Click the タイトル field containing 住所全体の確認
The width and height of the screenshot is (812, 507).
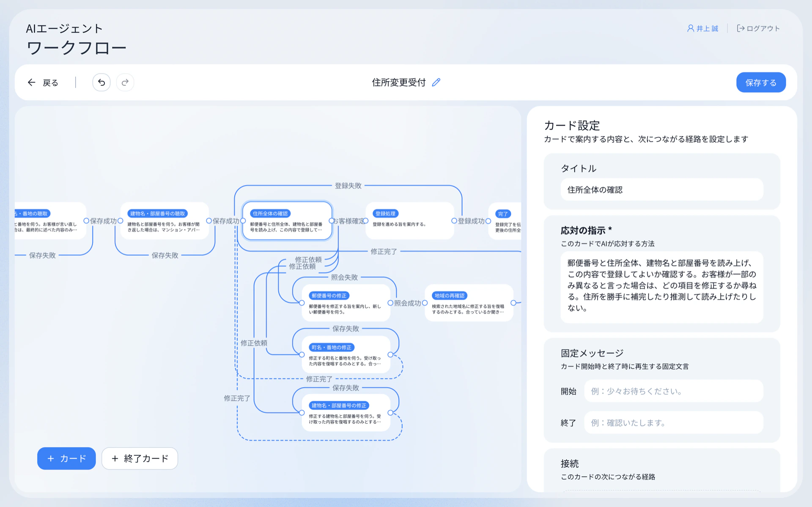coord(662,190)
